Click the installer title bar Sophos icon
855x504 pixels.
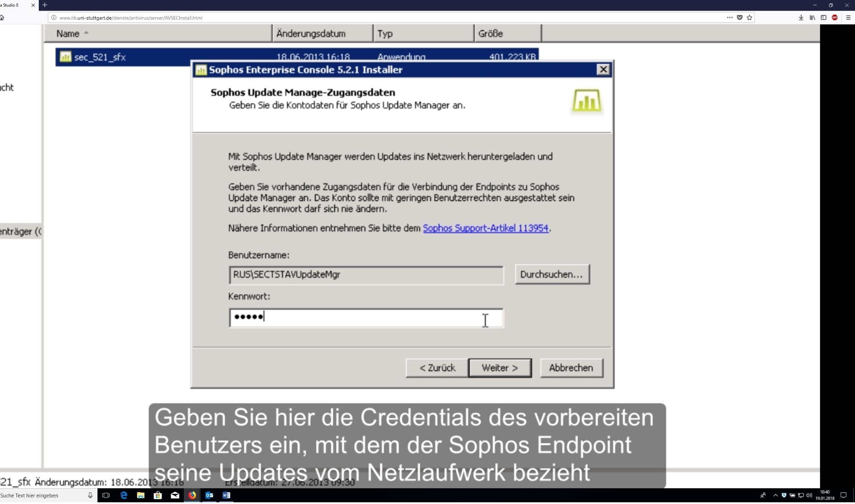[x=201, y=70]
